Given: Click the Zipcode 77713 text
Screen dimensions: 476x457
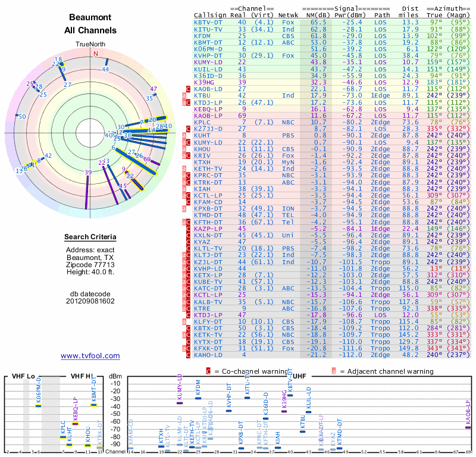Looking at the screenshot, I should (x=90, y=265).
